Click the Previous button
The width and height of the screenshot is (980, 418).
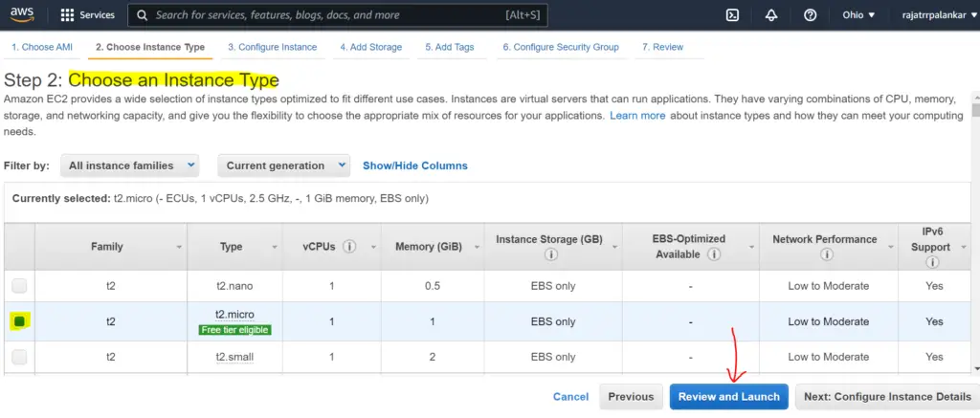click(631, 397)
